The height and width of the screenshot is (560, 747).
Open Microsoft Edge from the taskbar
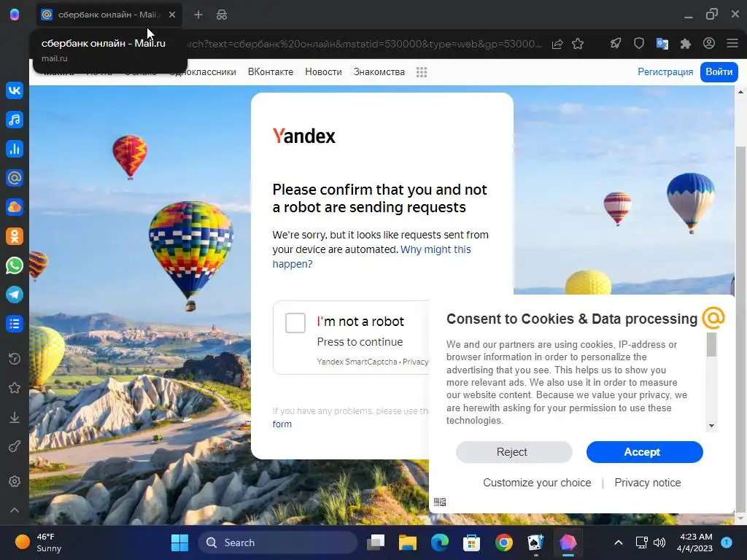(x=439, y=542)
